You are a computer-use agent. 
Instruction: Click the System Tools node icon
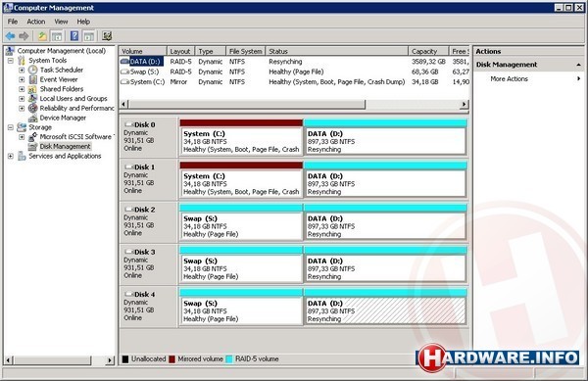tap(22, 61)
